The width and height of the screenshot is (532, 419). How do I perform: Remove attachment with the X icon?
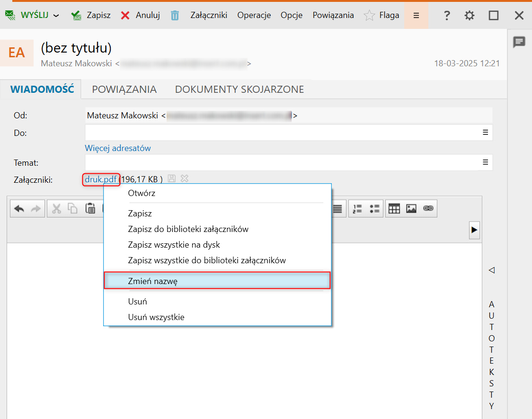pyautogui.click(x=185, y=178)
